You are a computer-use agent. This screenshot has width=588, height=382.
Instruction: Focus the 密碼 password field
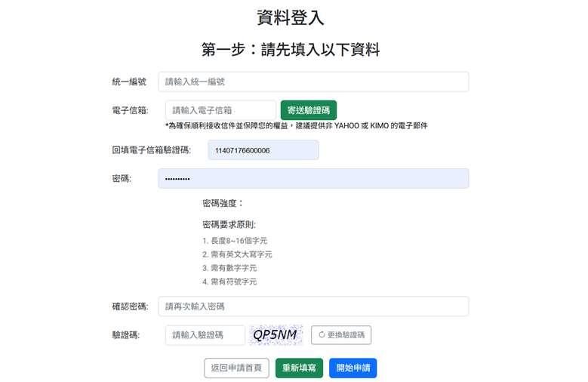tap(313, 178)
